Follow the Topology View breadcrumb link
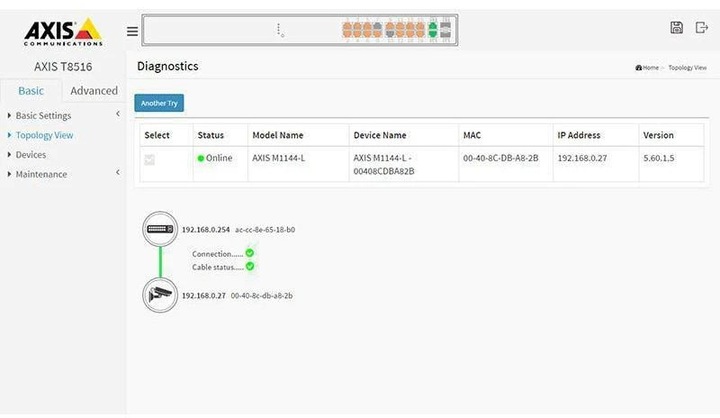The width and height of the screenshot is (720, 418). (x=687, y=68)
